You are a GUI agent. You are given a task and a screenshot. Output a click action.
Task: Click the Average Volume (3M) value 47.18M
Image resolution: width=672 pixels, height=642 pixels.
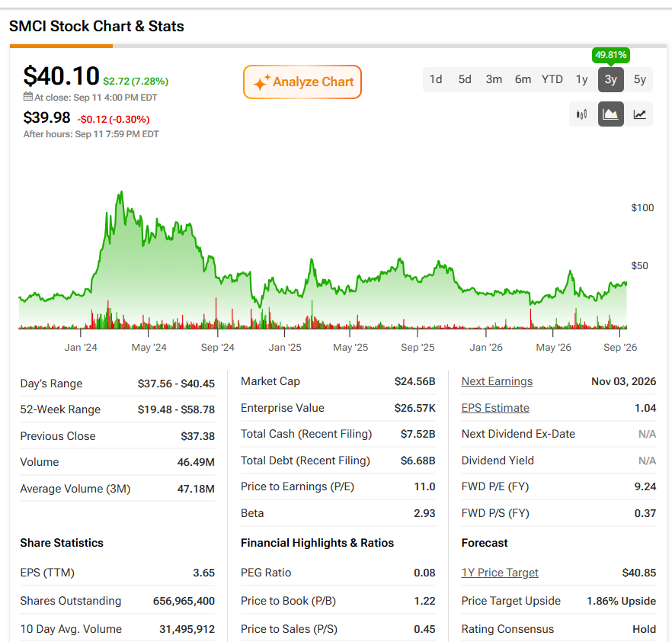(x=196, y=489)
